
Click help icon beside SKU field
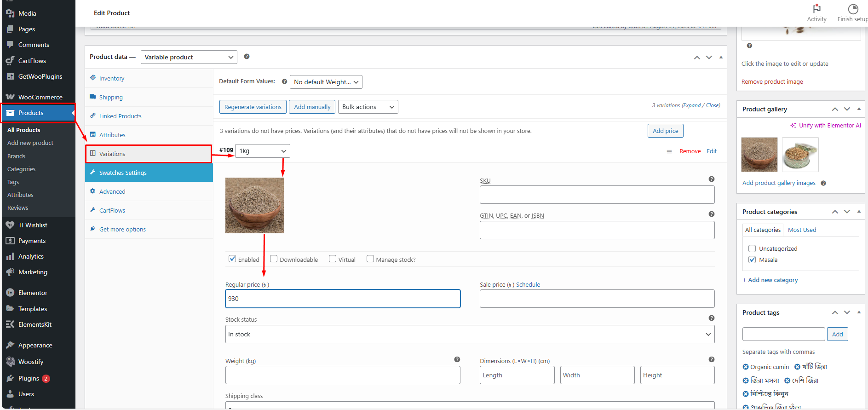711,179
